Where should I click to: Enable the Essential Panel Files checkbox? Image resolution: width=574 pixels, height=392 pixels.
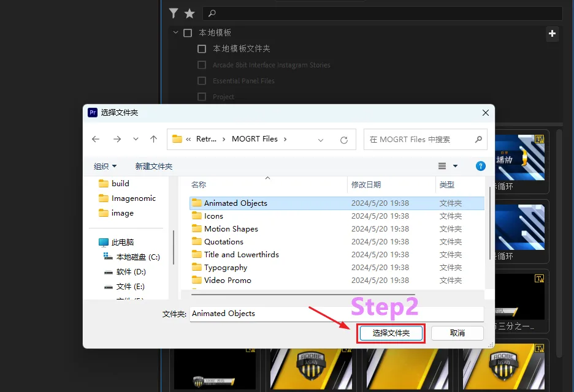click(202, 81)
